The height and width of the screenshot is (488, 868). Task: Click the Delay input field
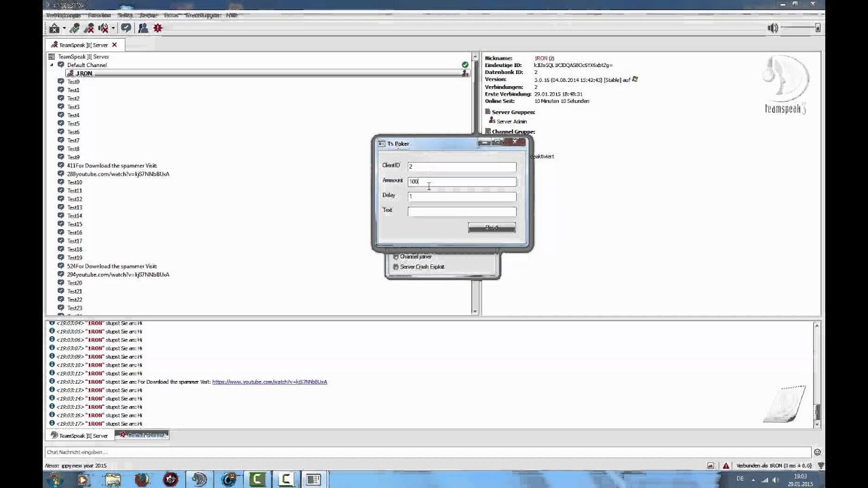click(462, 196)
